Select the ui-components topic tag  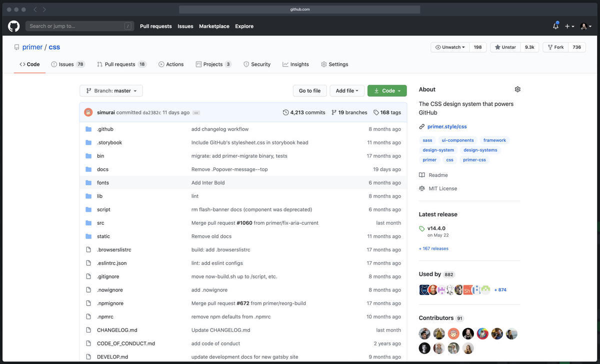pos(457,140)
